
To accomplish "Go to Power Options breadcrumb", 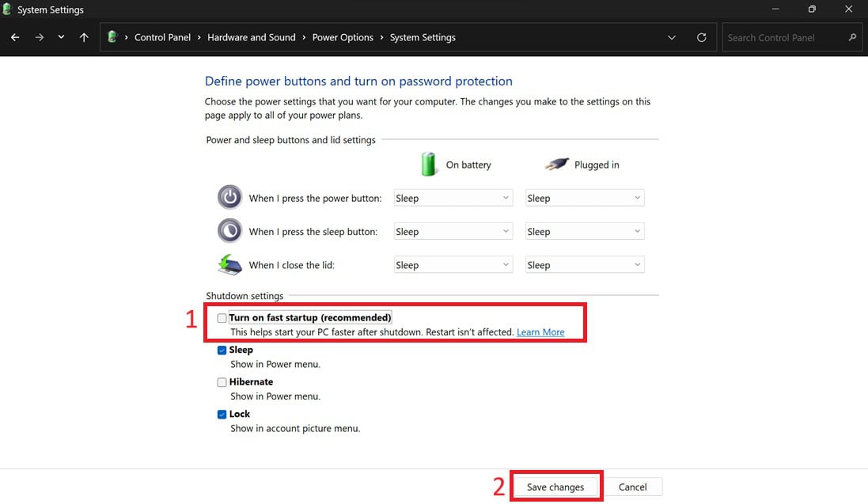I will (x=343, y=37).
